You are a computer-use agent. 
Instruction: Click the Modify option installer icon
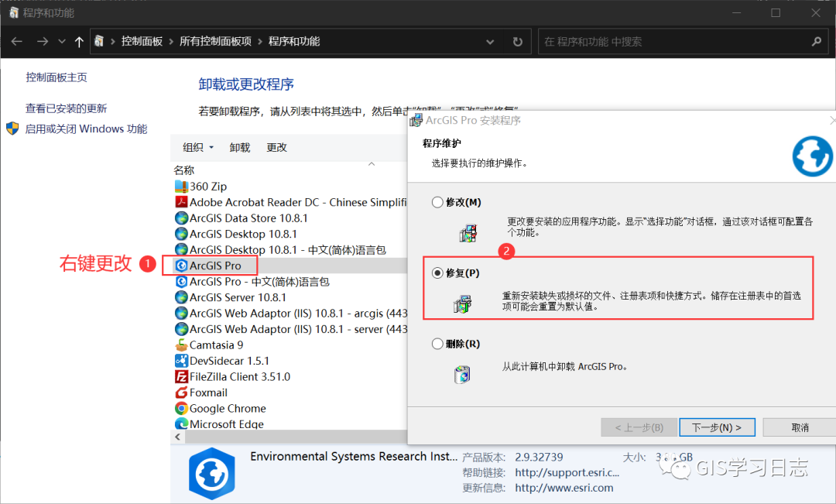(x=468, y=233)
